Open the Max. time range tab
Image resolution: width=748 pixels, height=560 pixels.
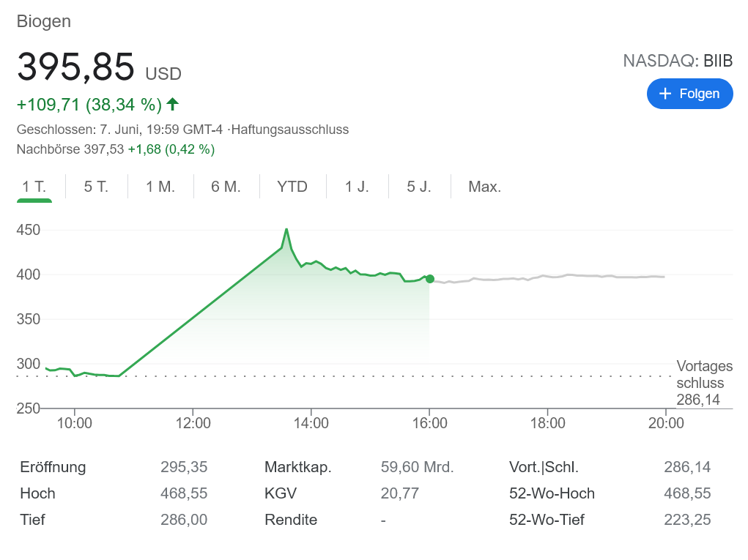484,187
